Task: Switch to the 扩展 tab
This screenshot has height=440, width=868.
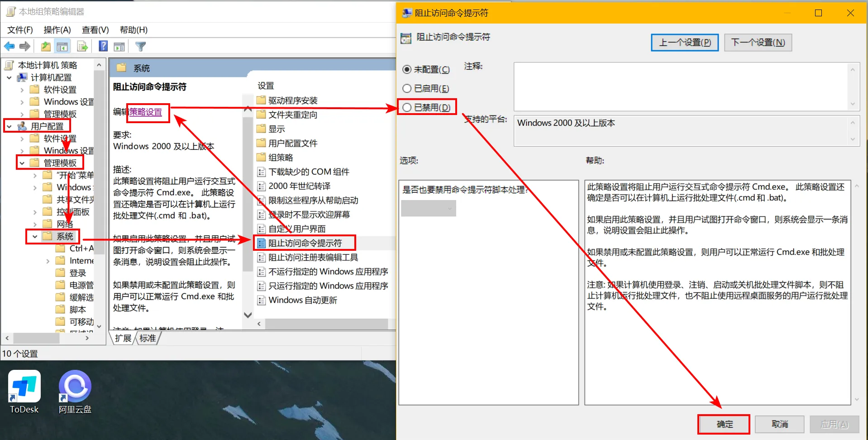Action: click(123, 338)
